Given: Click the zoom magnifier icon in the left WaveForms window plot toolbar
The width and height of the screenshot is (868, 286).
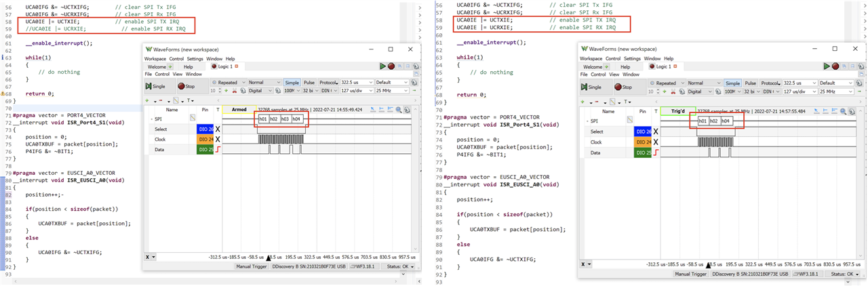Looking at the screenshot, I should tap(399, 110).
